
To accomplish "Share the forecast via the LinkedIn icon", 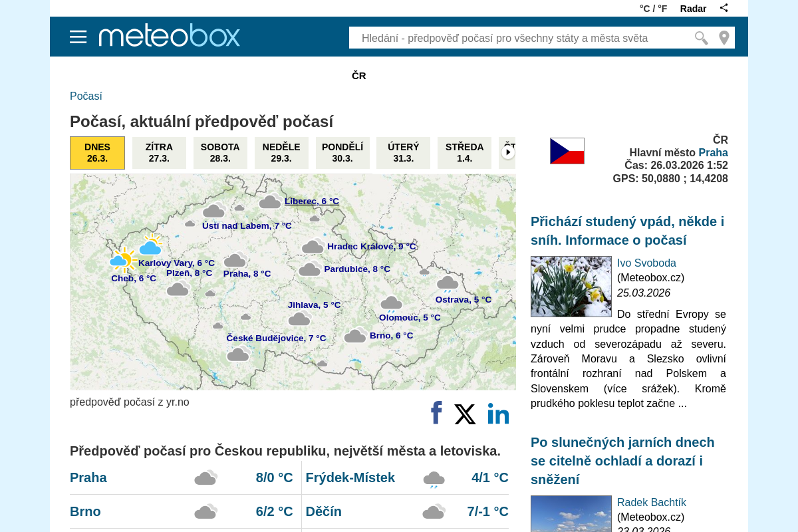I will 498,414.
